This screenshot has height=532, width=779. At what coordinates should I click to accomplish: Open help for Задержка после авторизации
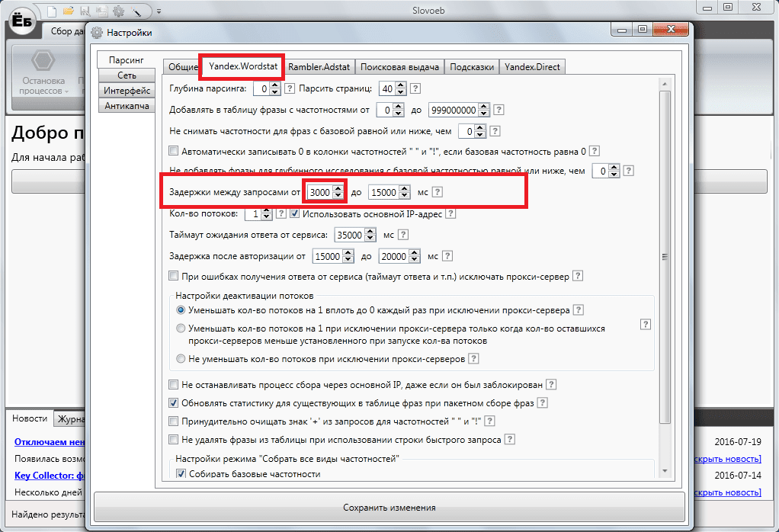(447, 256)
